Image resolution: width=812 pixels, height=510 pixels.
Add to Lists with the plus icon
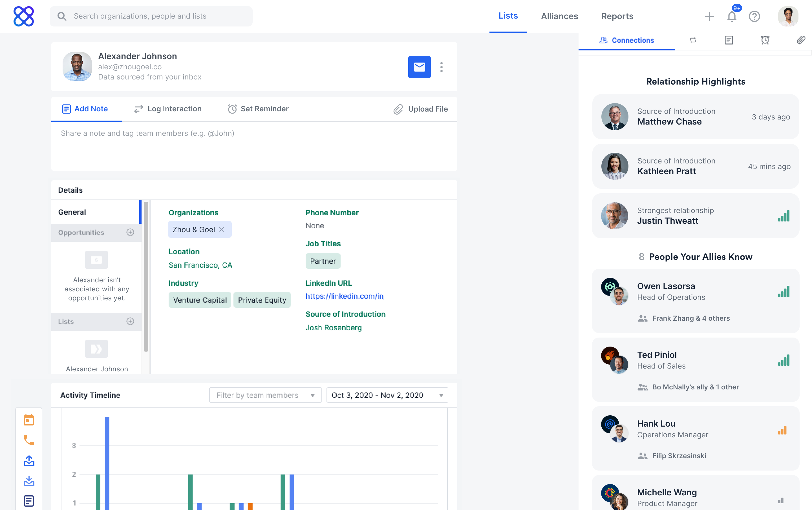click(x=130, y=321)
